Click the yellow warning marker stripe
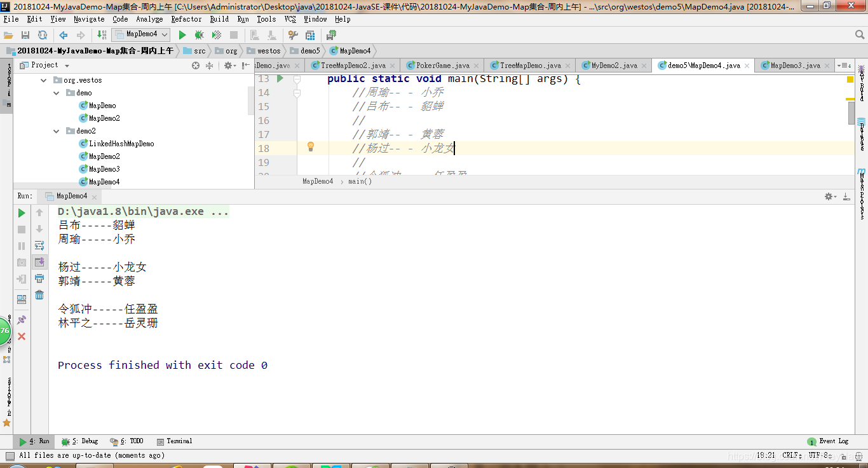This screenshot has height=468, width=868. [x=850, y=99]
